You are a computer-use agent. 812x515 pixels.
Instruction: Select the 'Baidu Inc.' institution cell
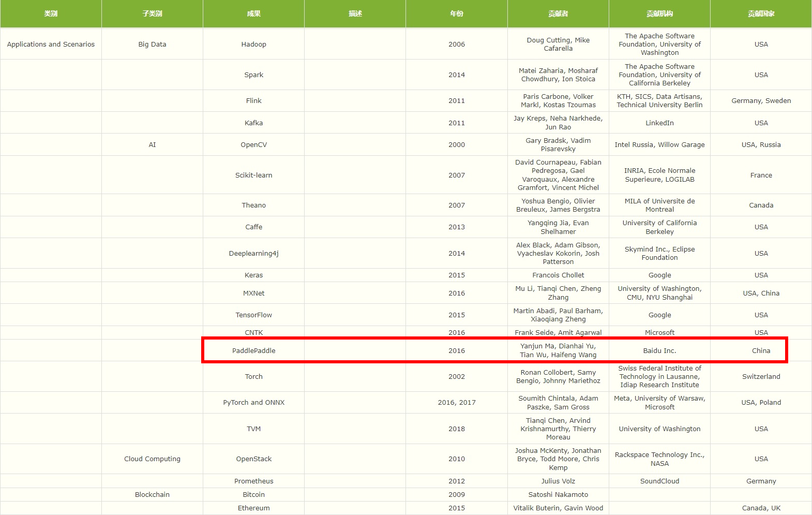point(659,350)
